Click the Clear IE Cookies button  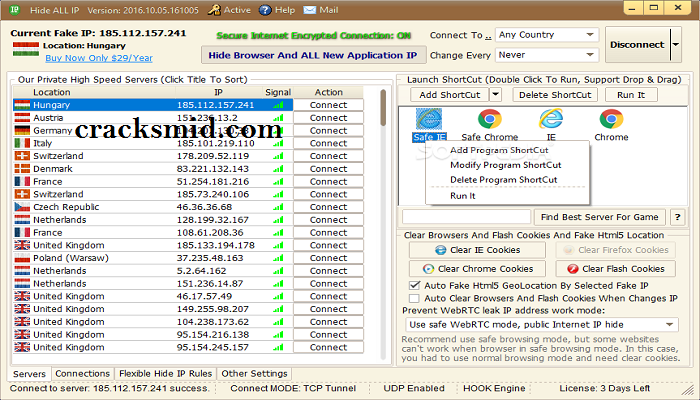pyautogui.click(x=477, y=250)
